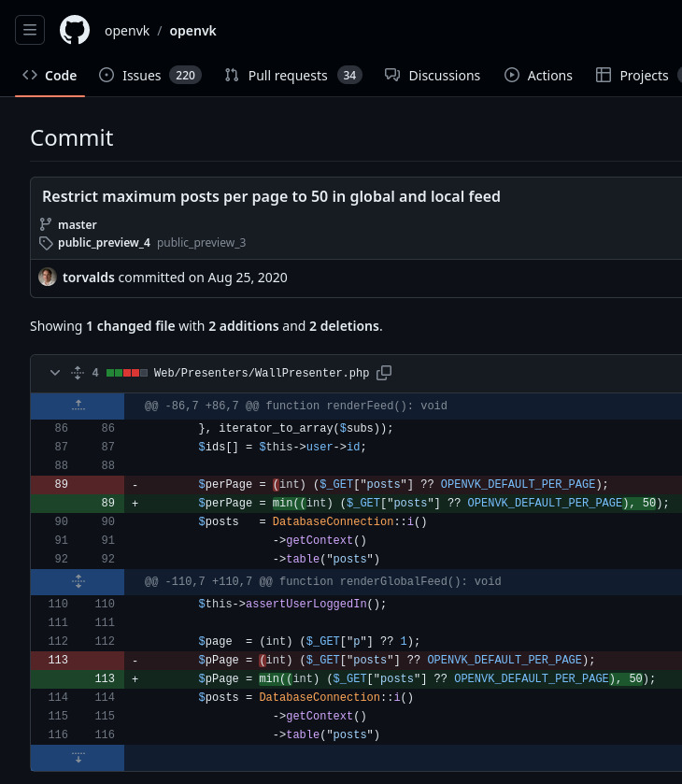Click torvalds' avatar image
This screenshot has height=784, width=682.
point(47,277)
